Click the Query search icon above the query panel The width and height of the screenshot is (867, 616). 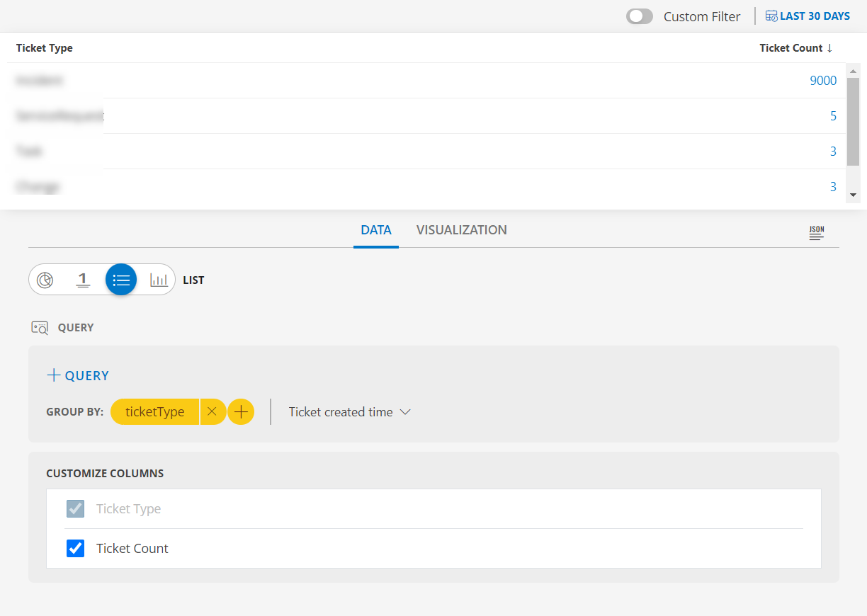[40, 327]
